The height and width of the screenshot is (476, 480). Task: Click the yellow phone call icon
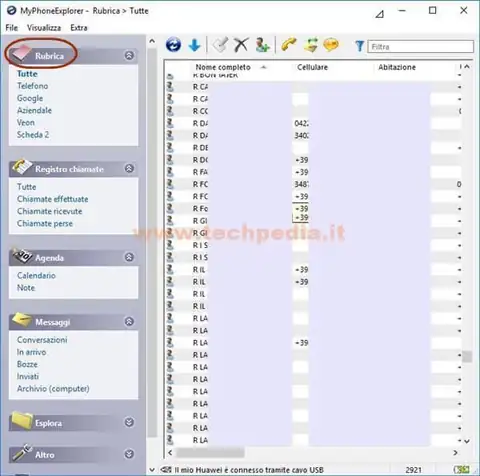pos(289,45)
